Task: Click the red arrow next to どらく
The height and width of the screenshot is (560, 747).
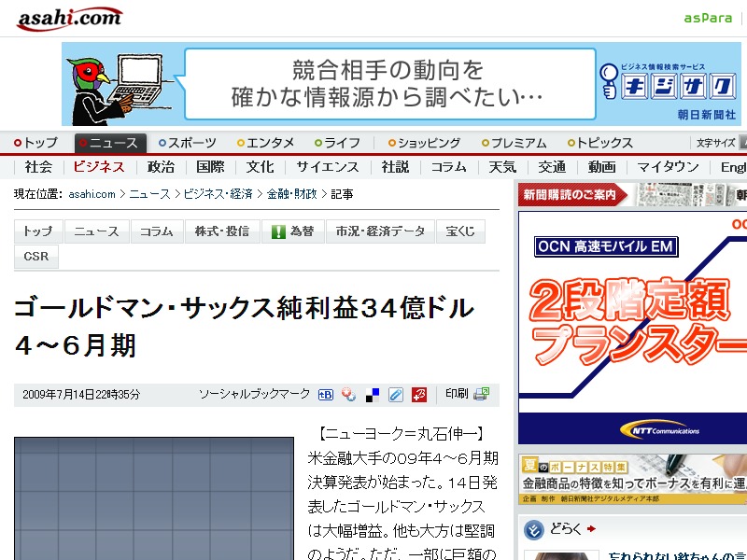Action: click(x=591, y=528)
